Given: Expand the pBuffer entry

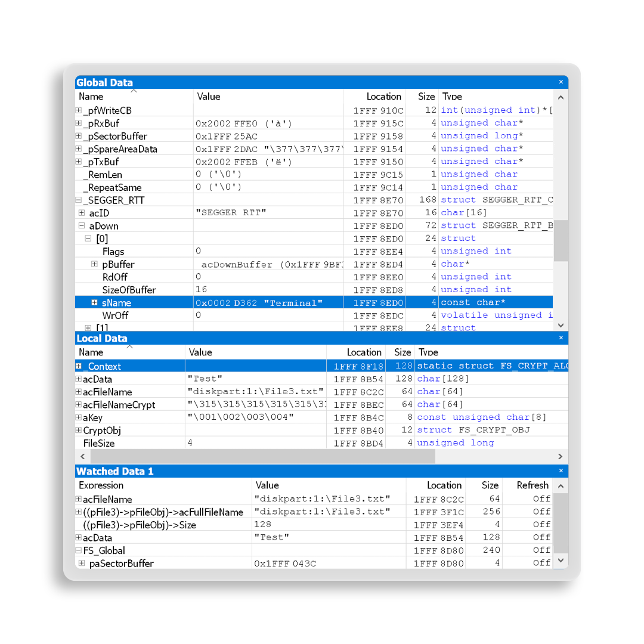Looking at the screenshot, I should coord(94,264).
